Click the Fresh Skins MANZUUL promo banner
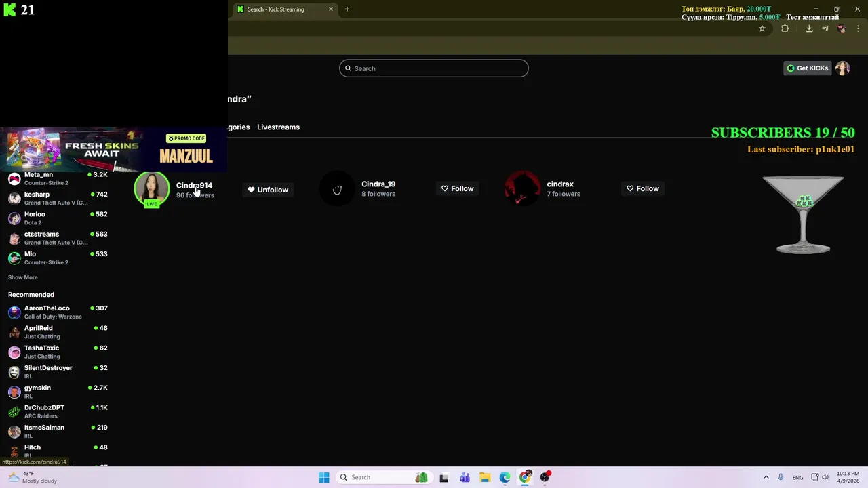The height and width of the screenshot is (488, 868). (113, 150)
